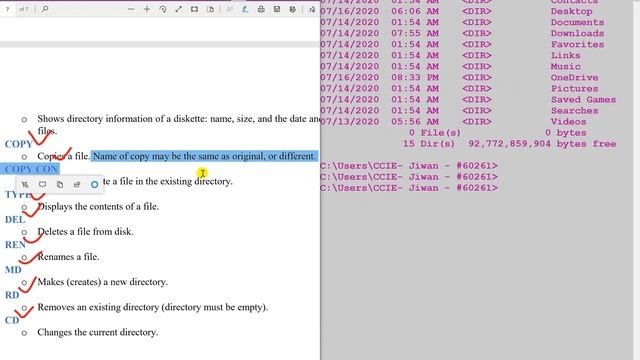The image size is (640, 360).
Task: Click 'Documents' entry in the command prompt
Action: (x=577, y=22)
